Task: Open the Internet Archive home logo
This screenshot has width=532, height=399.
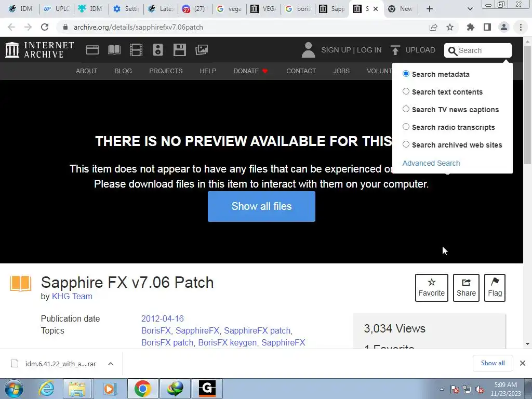Action: (x=39, y=50)
